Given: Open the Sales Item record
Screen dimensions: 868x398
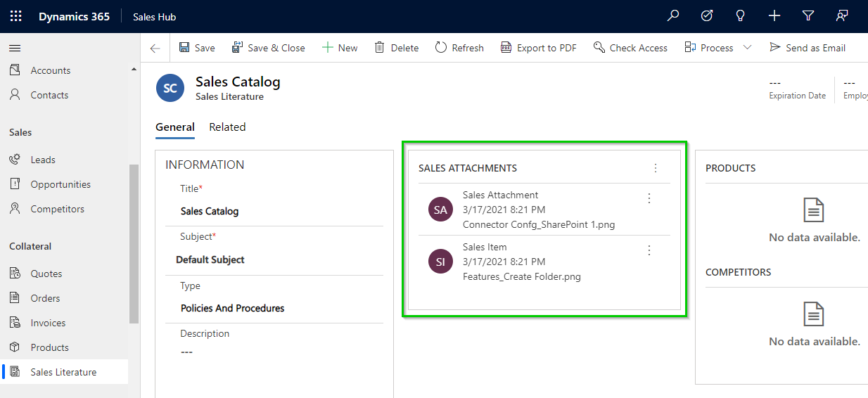Looking at the screenshot, I should 544,262.
